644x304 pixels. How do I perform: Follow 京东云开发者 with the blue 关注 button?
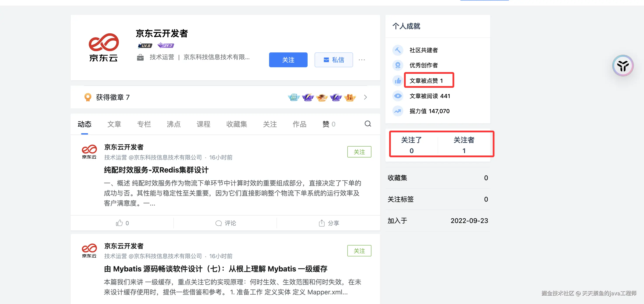288,60
